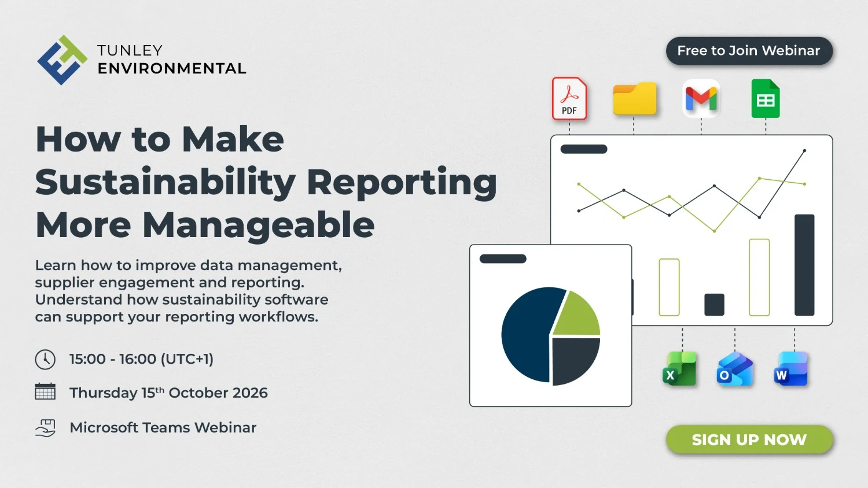This screenshot has width=868, height=488.
Task: Click the hand icon beside Microsoft Teams Webinar
Action: pos(45,428)
